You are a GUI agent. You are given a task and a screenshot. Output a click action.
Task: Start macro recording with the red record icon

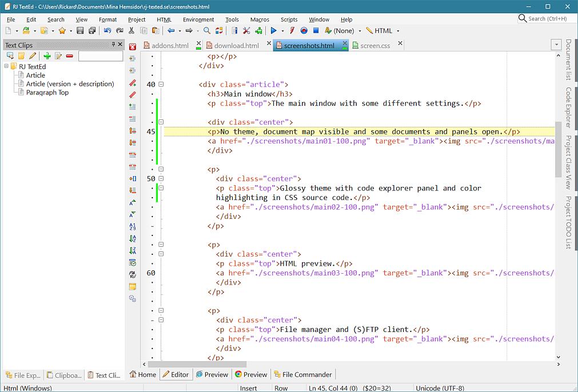304,31
